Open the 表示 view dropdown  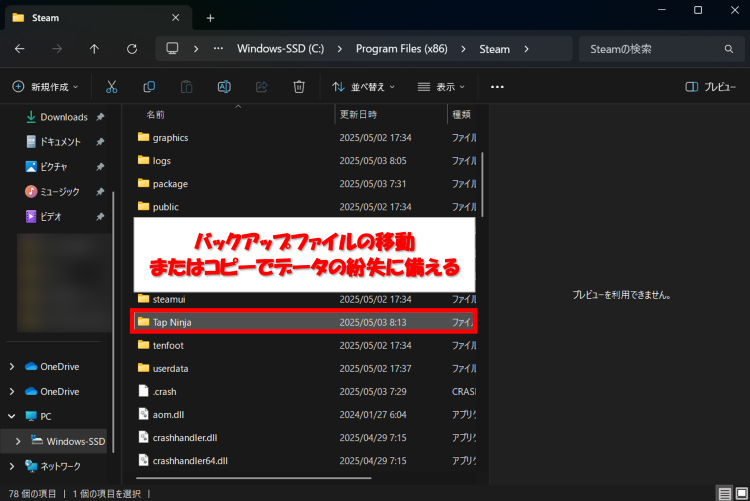point(441,87)
